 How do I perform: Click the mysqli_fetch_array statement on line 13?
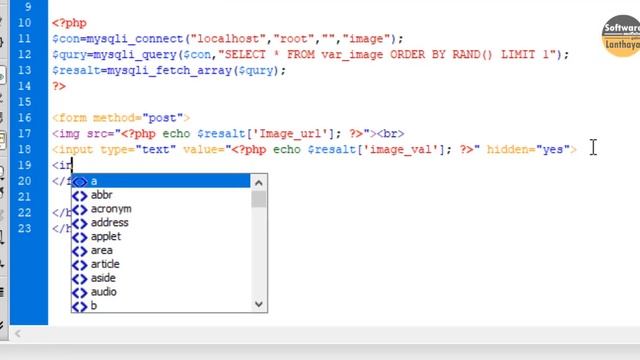pos(169,70)
